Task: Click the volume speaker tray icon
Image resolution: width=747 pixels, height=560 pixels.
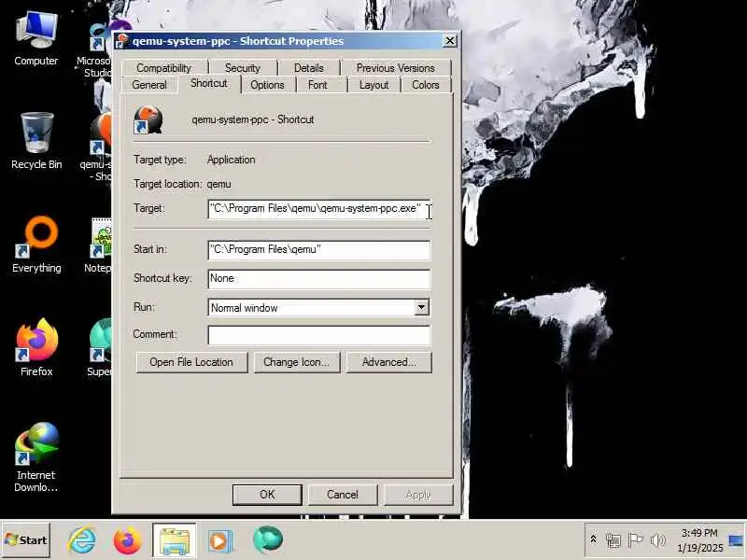Action: pos(657,540)
